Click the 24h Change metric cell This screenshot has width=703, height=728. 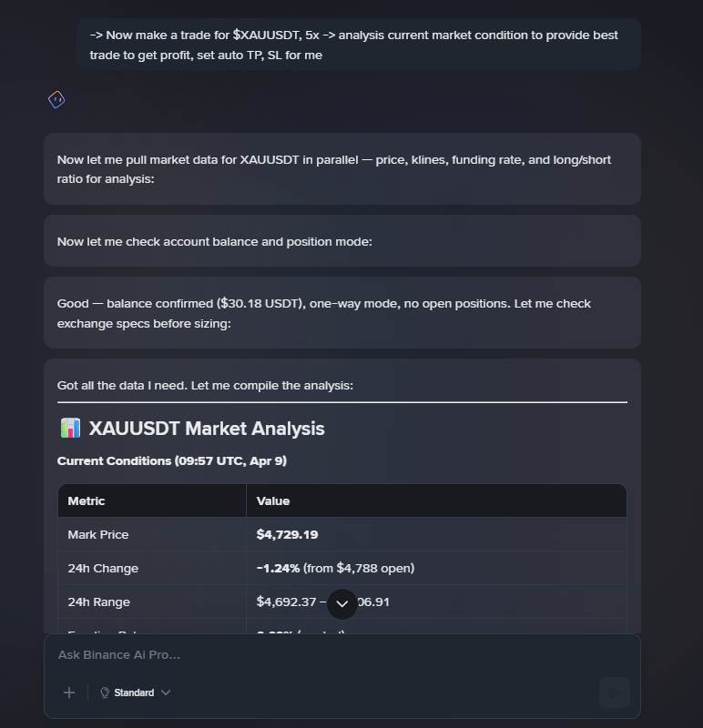point(103,568)
